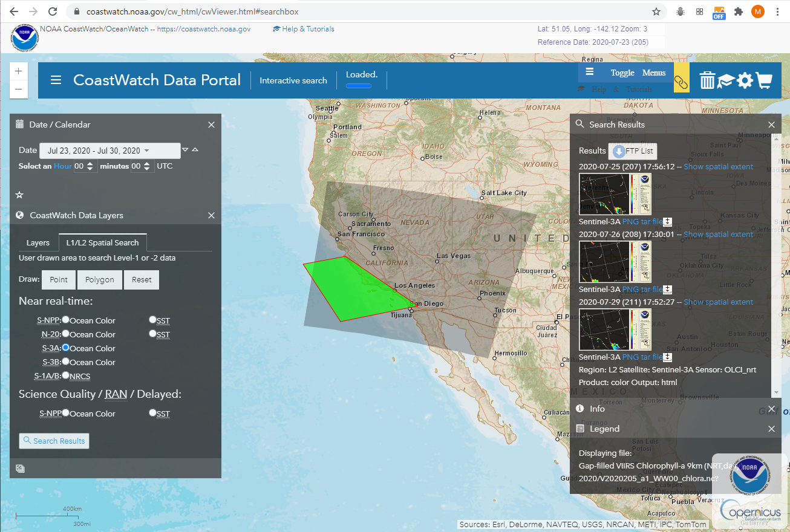The width and height of the screenshot is (790, 532).
Task: Open the hamburger menu beside CoastWatch Data Portal
Action: (x=56, y=80)
